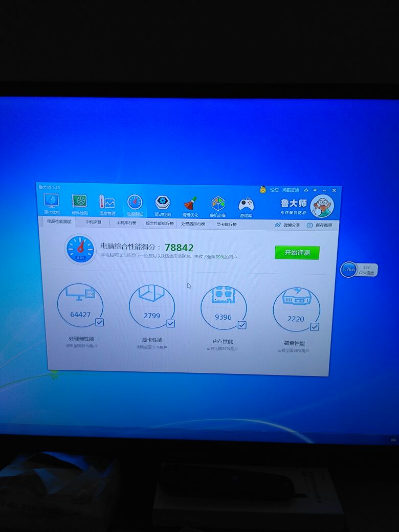Open the 硬件体检 hardware checkup icon
Screen dimensions: 399x532
(52, 204)
